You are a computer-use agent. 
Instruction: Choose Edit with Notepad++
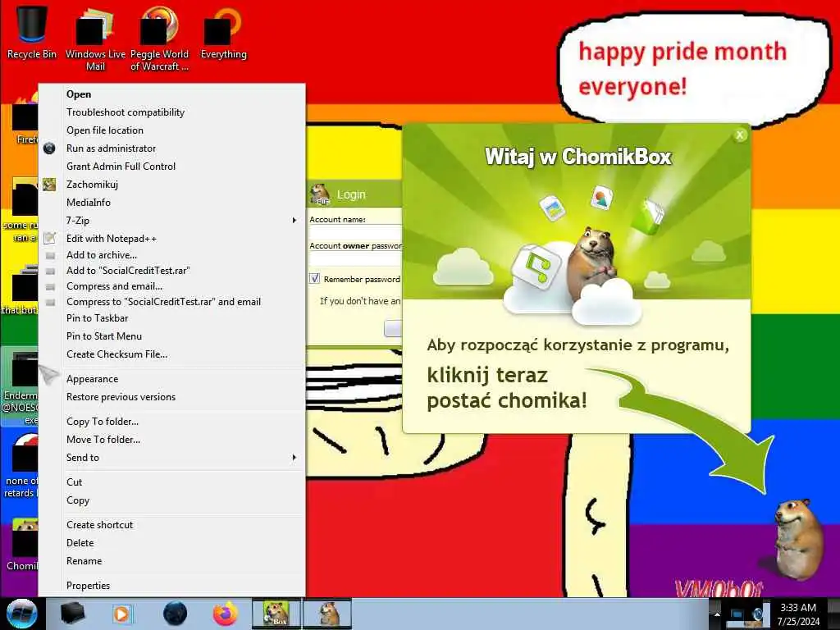tap(171, 239)
